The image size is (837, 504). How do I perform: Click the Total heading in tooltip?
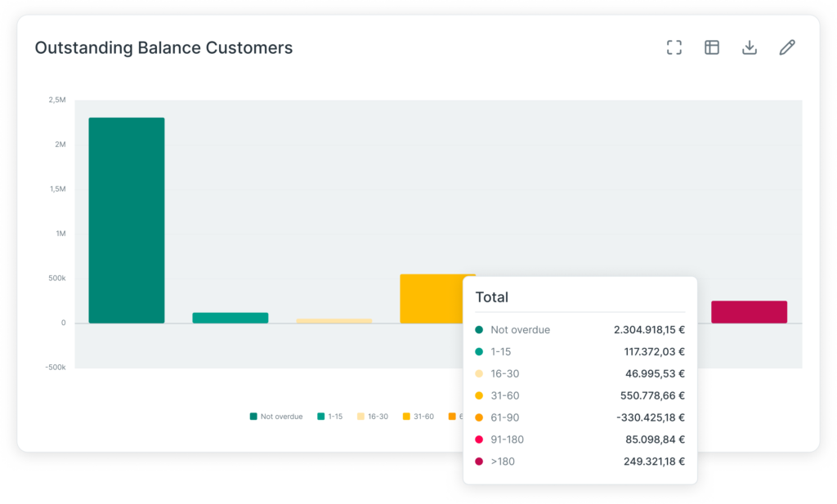click(x=491, y=297)
